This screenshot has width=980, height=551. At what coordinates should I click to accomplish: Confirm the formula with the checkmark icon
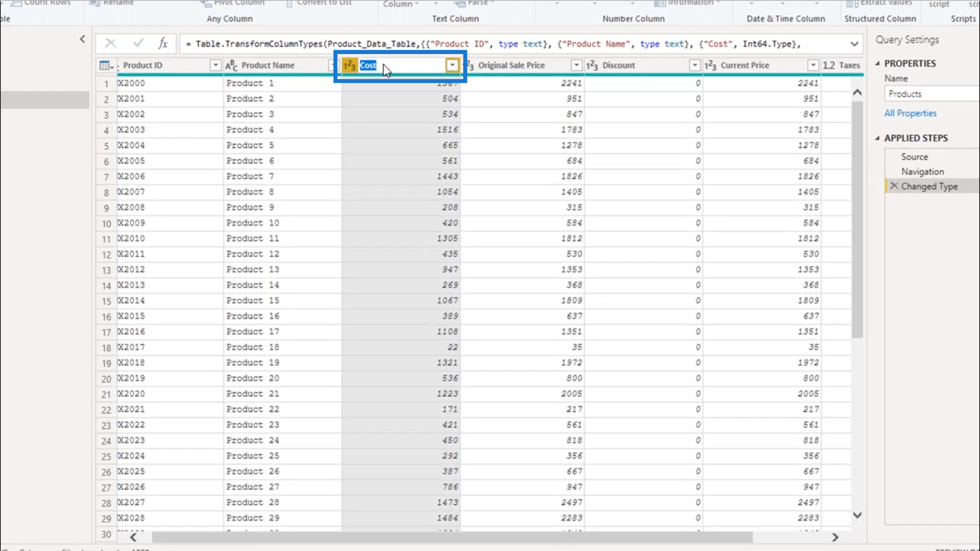138,43
